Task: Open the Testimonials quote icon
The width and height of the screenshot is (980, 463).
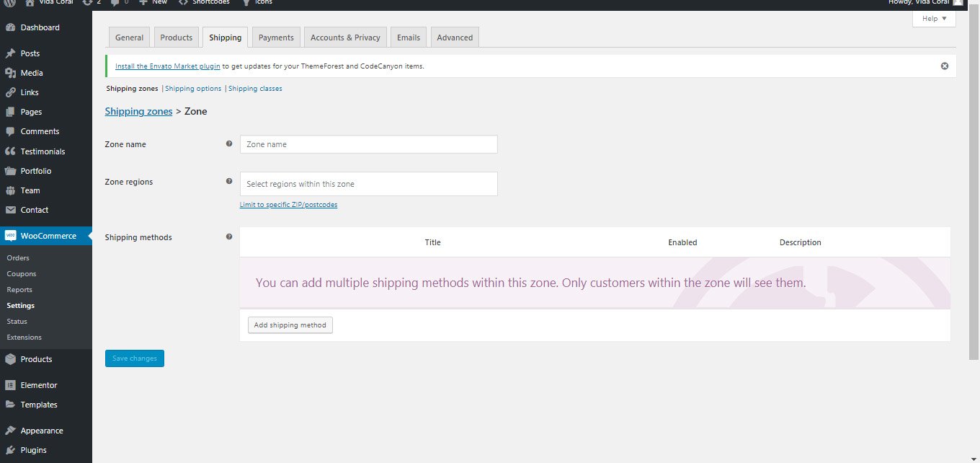Action: (x=10, y=151)
